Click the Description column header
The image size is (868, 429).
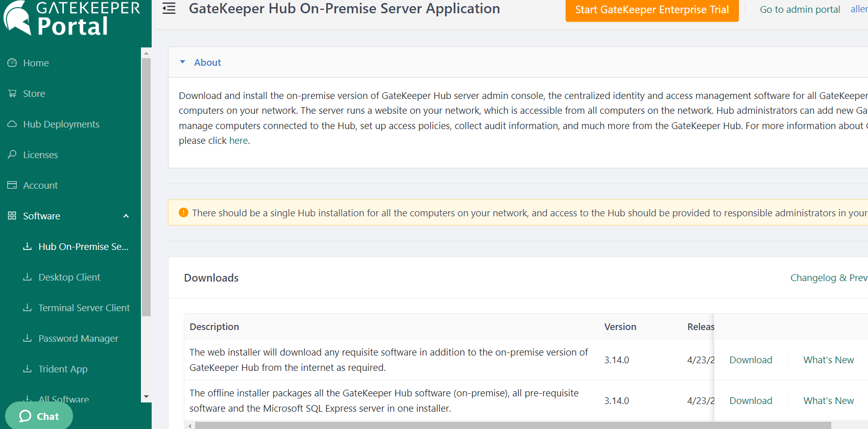(x=214, y=327)
